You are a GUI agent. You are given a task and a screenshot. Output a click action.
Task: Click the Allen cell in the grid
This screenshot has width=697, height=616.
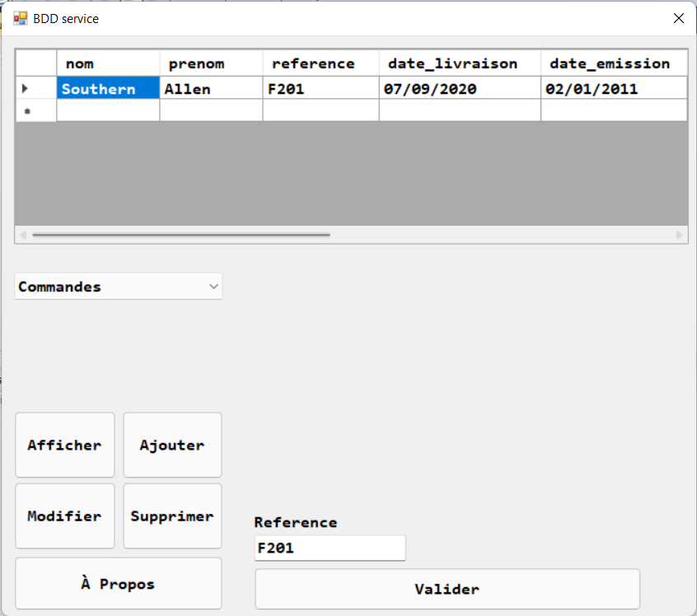click(209, 87)
